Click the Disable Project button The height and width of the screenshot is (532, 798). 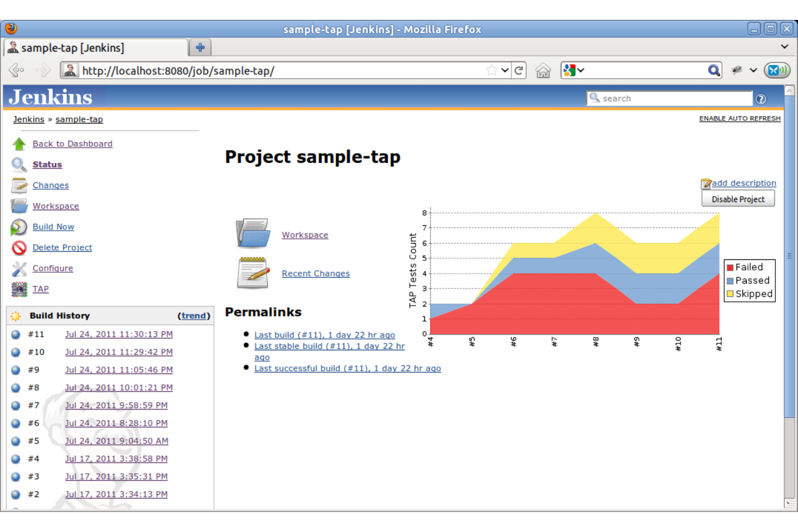(738, 199)
